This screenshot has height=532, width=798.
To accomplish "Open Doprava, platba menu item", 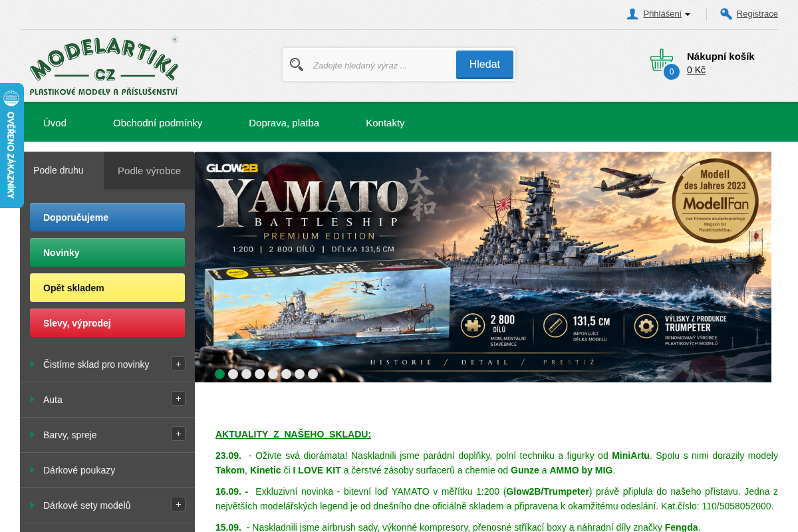I will click(284, 123).
